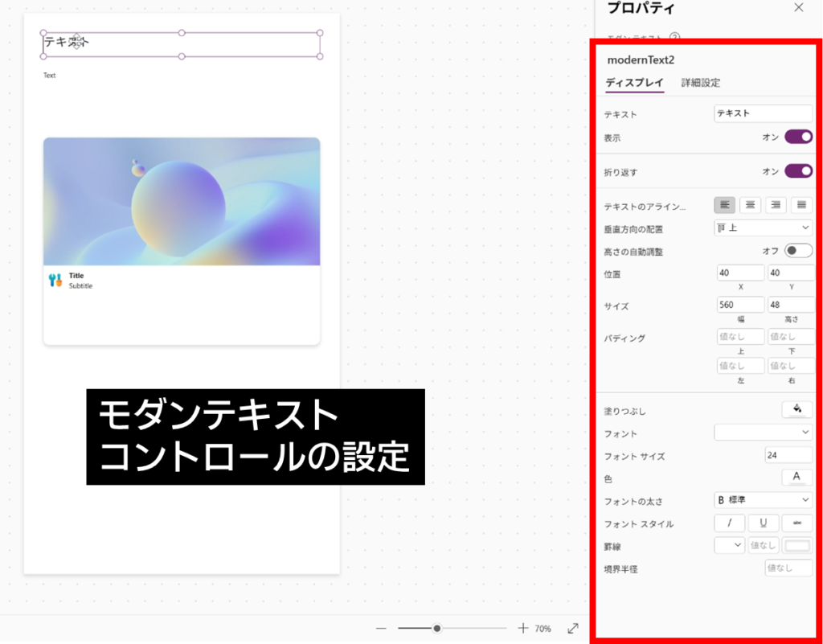Screen dimensions: 823x644
Task: Zoom in with the plus icon
Action: pyautogui.click(x=523, y=628)
